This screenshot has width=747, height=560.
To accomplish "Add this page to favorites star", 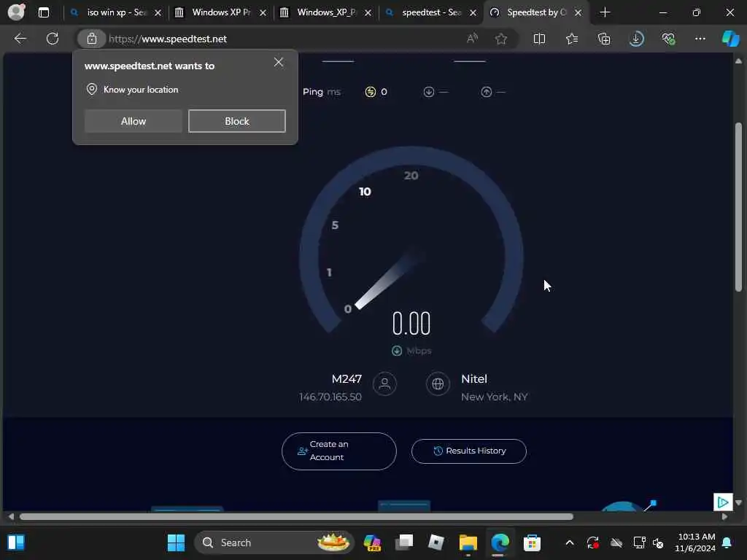I will pyautogui.click(x=500, y=39).
